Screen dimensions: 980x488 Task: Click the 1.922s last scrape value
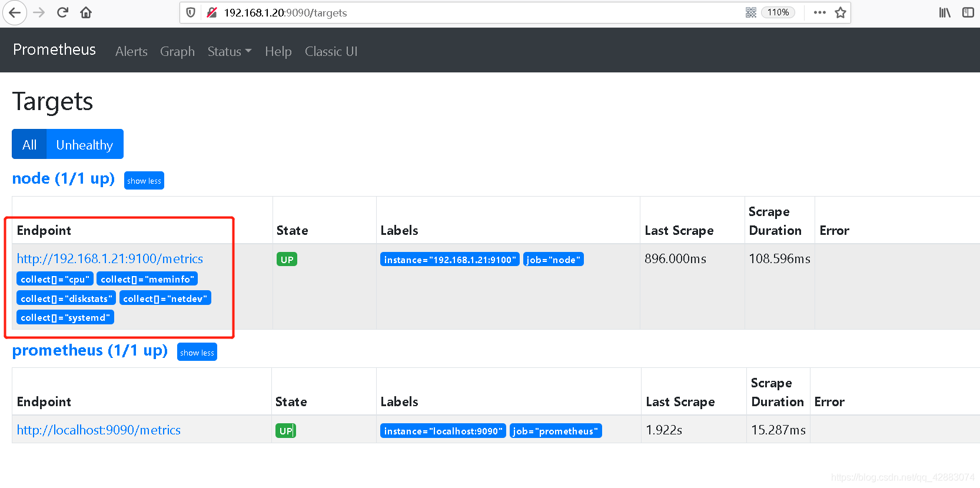point(664,430)
